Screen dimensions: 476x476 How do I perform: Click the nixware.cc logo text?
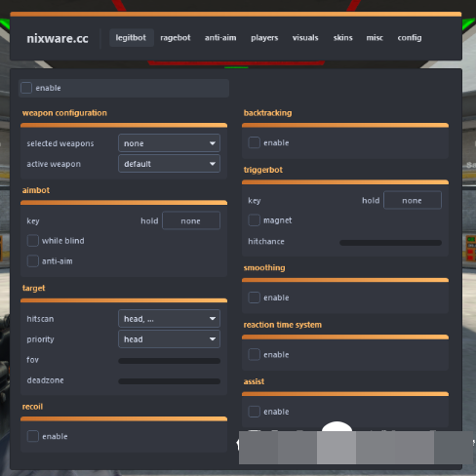click(58, 38)
